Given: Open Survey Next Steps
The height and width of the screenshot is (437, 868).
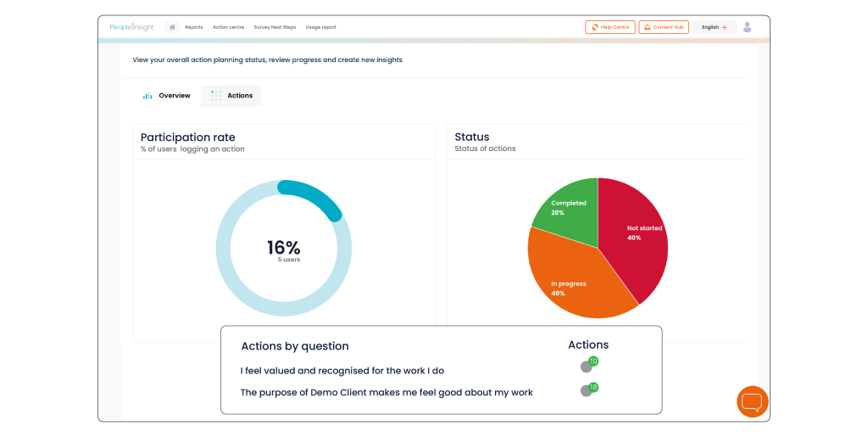Looking at the screenshot, I should point(275,27).
